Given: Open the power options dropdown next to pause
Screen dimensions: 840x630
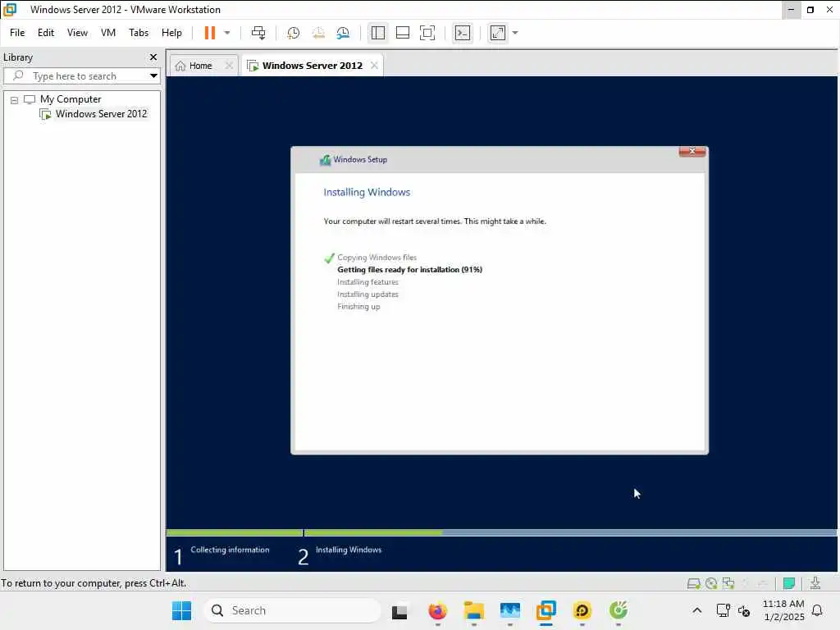Looking at the screenshot, I should [227, 33].
